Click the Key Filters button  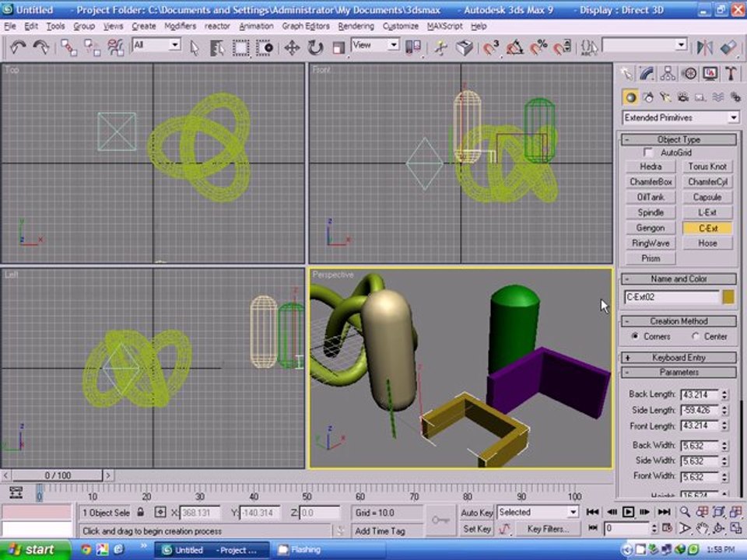547,529
